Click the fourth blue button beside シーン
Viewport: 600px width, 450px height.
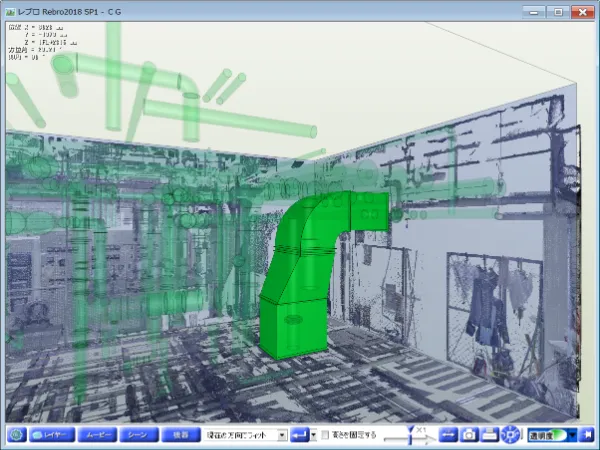click(x=181, y=435)
